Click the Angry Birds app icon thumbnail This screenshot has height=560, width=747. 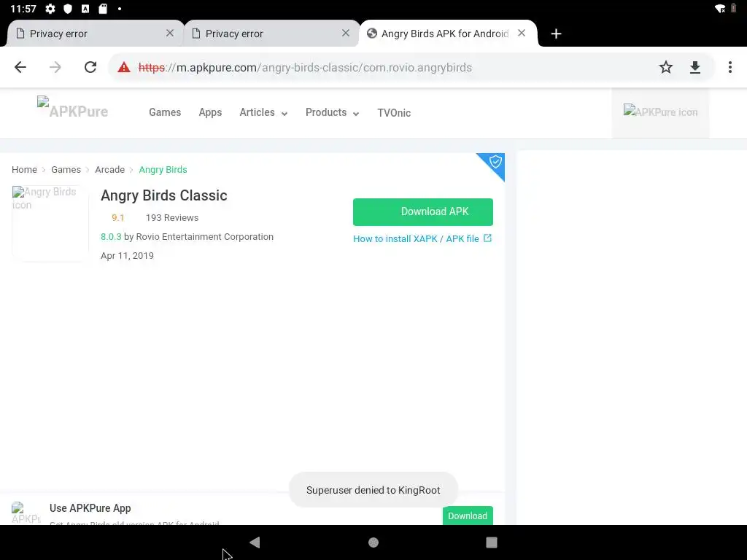[x=50, y=223]
